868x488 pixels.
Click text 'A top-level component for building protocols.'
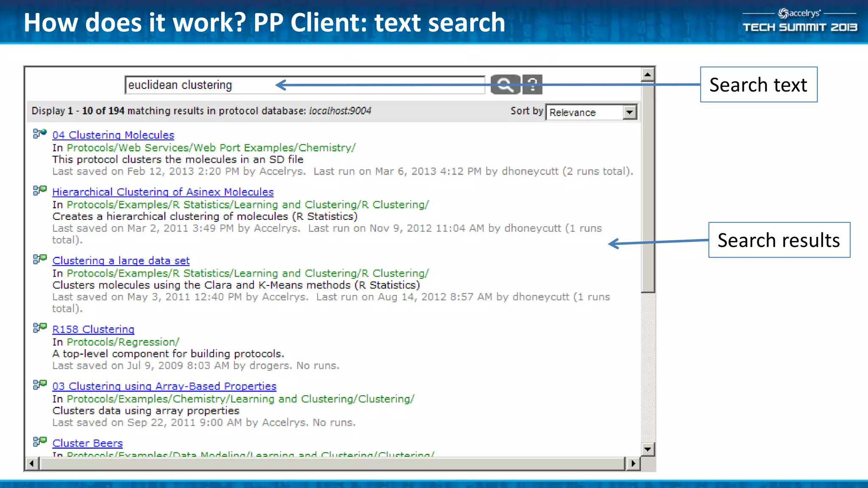pos(168,354)
